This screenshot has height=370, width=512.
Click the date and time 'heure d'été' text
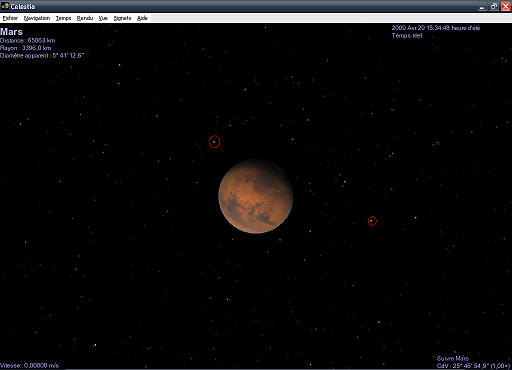coord(436,28)
